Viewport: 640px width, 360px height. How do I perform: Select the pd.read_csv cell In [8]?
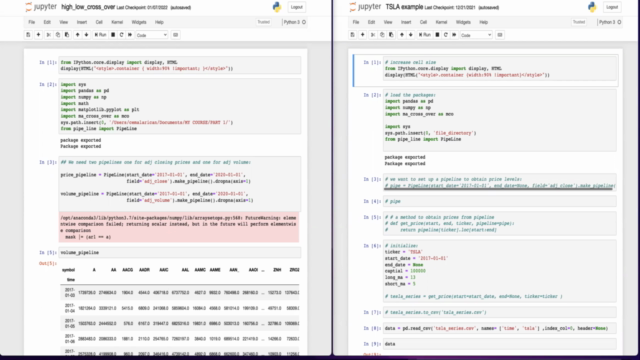coord(500,328)
